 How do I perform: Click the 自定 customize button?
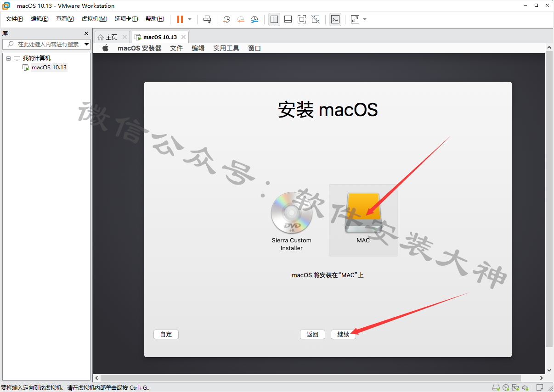(166, 335)
